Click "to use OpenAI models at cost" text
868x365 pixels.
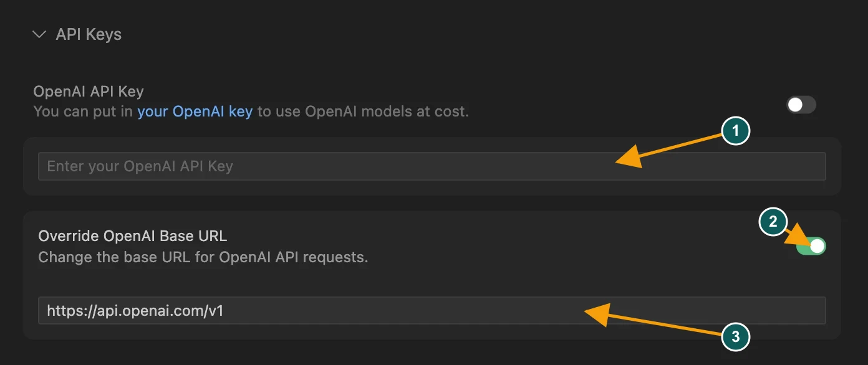click(x=362, y=112)
